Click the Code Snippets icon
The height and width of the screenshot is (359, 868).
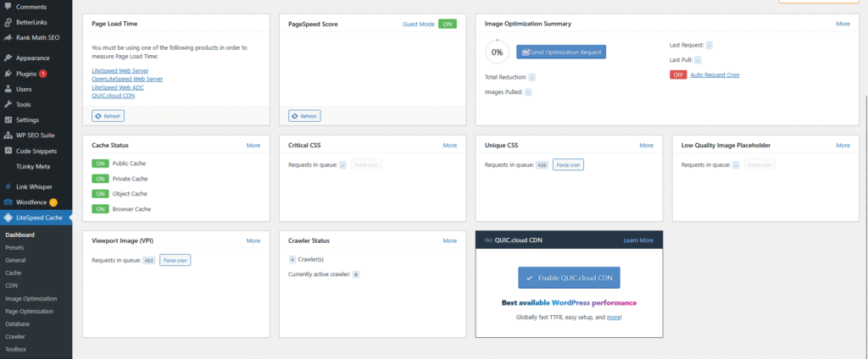click(x=8, y=151)
